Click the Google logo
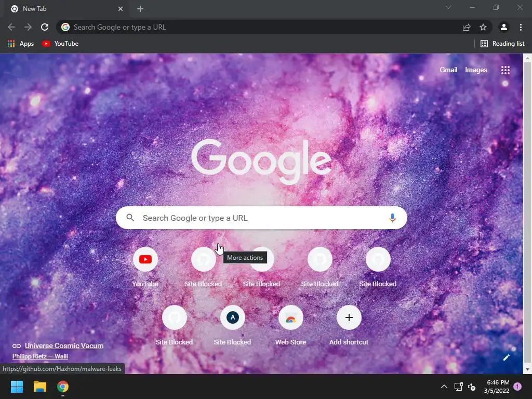532x399 pixels. point(261,162)
